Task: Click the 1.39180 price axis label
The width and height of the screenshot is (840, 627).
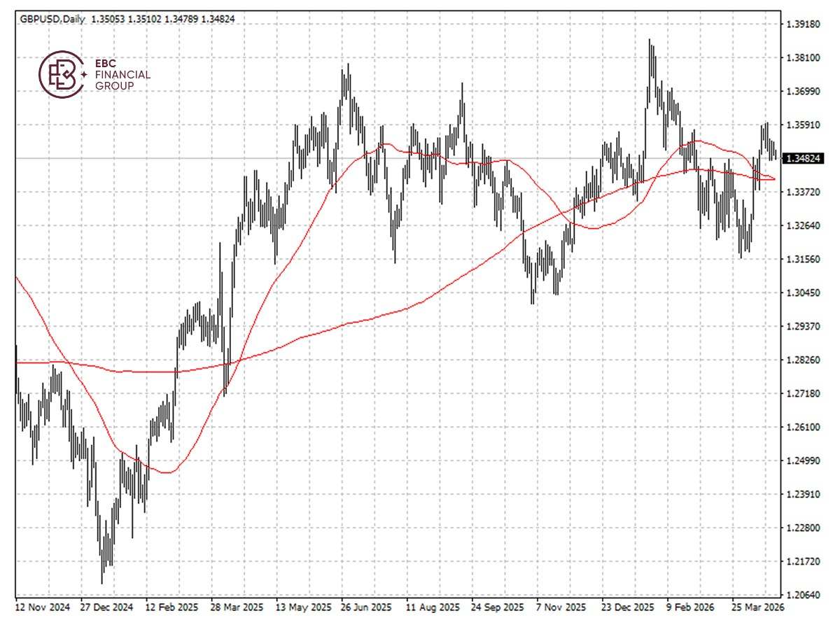Action: pyautogui.click(x=805, y=24)
